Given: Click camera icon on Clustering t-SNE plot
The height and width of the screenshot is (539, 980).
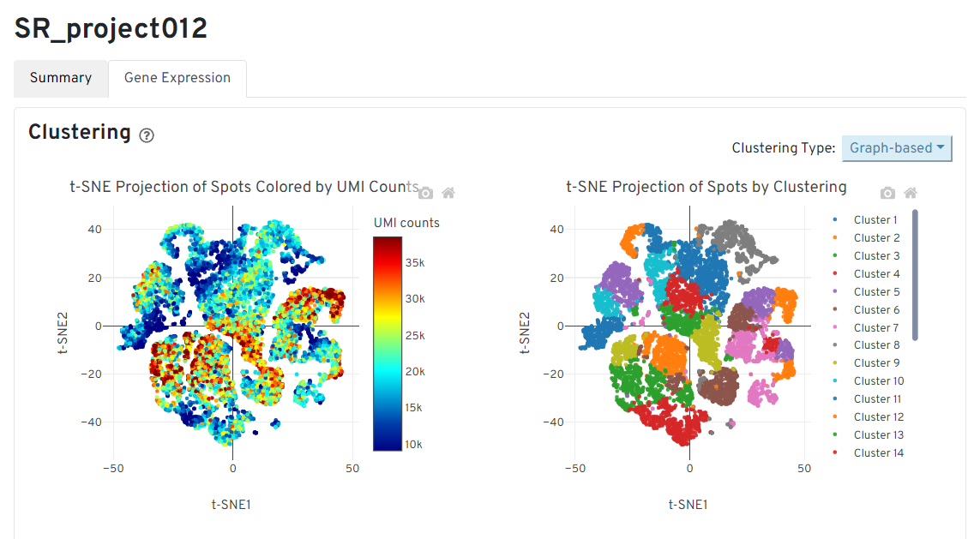Looking at the screenshot, I should click(x=888, y=193).
